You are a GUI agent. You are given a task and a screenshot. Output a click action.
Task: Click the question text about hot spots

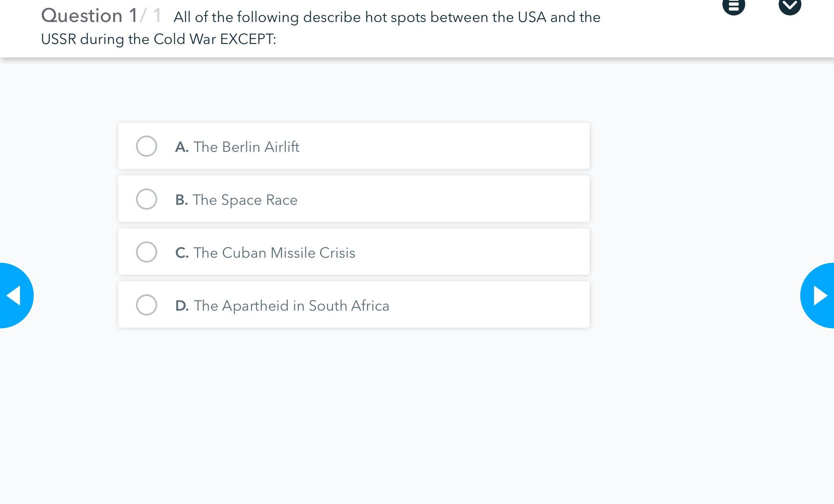point(387,18)
